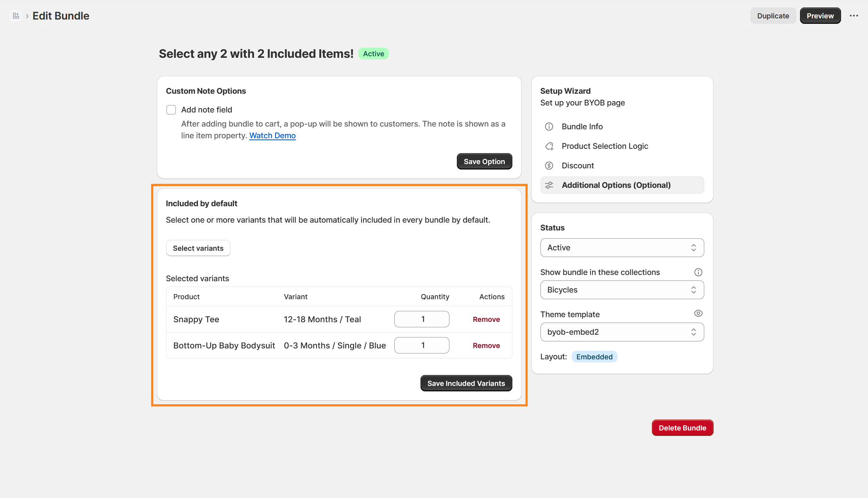Open the Status dropdown showing Active

tap(622, 248)
